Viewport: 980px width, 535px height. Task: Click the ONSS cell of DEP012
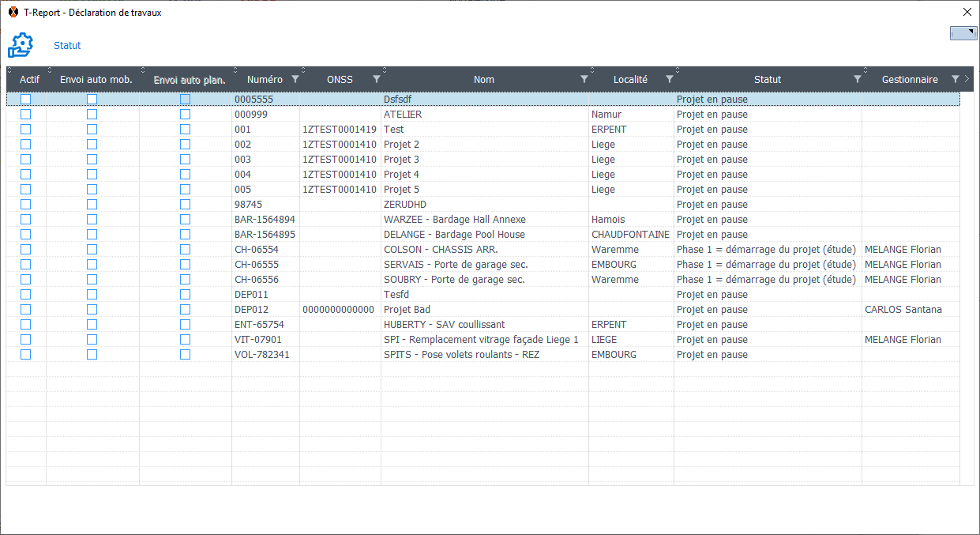339,310
